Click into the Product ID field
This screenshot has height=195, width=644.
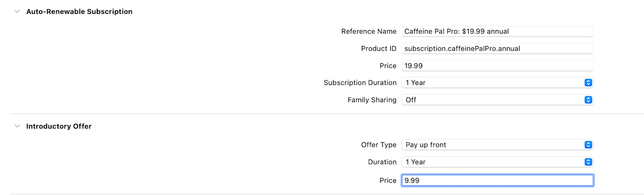(x=497, y=49)
